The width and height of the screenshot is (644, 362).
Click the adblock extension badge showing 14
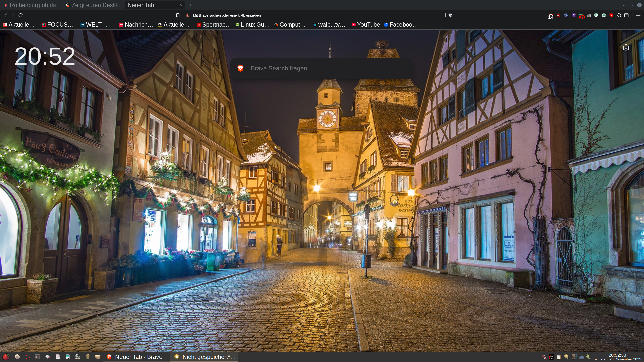pos(551,16)
